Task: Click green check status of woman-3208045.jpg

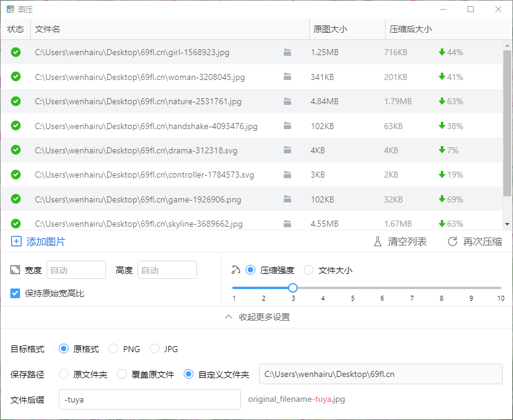Action: coord(16,76)
